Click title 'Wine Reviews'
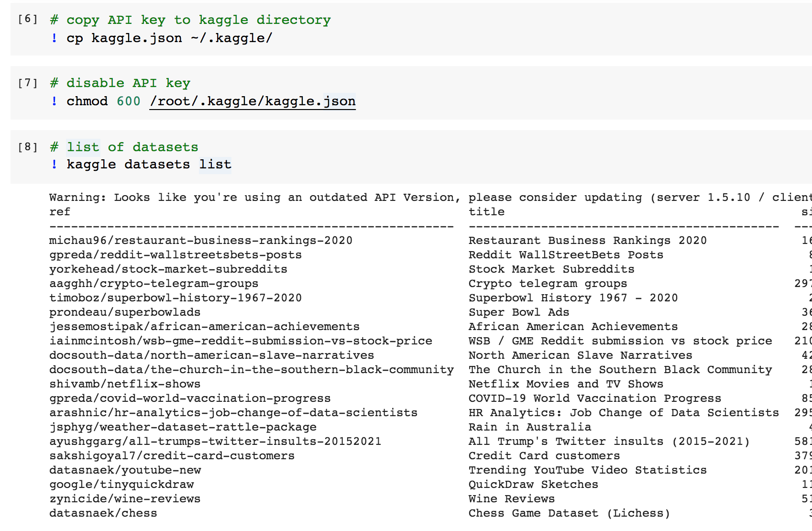 coord(512,498)
